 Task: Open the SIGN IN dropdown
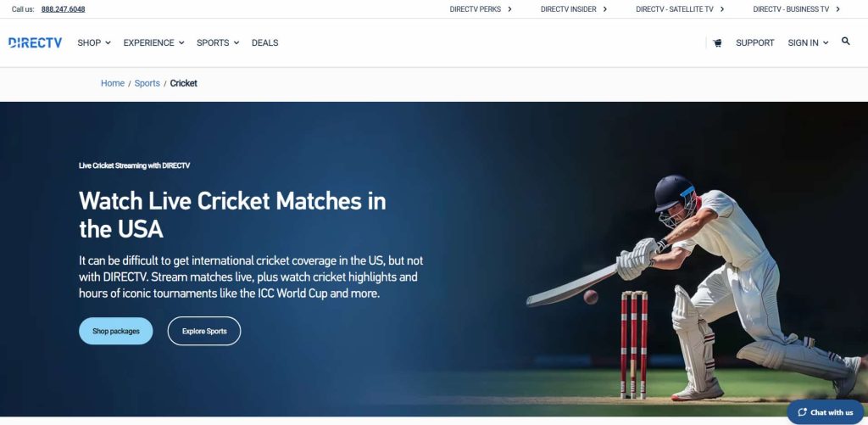click(808, 42)
